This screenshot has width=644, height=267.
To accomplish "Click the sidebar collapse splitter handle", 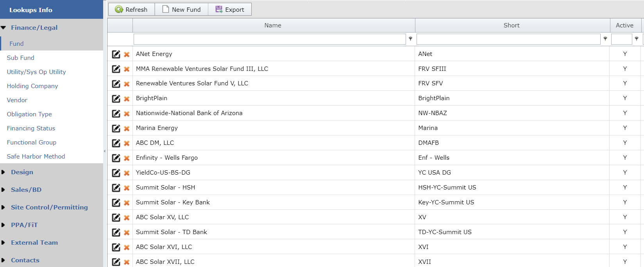I will [105, 151].
